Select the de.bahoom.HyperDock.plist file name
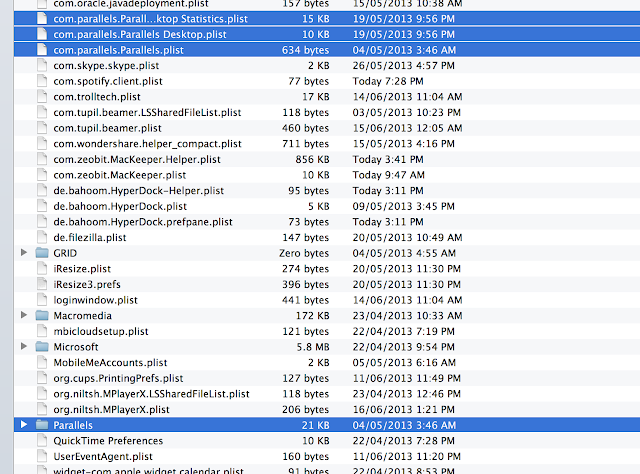The image size is (640, 474). (x=120, y=206)
